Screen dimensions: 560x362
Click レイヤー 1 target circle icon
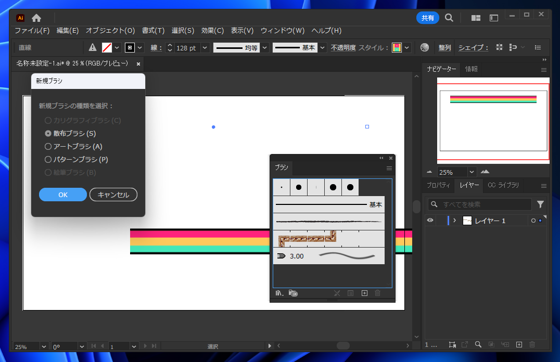(533, 221)
